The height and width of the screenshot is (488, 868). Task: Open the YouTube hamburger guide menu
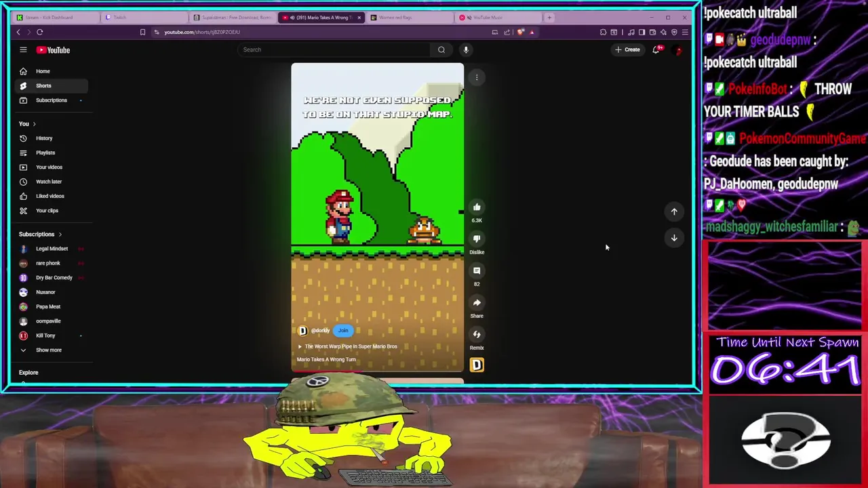tap(23, 49)
